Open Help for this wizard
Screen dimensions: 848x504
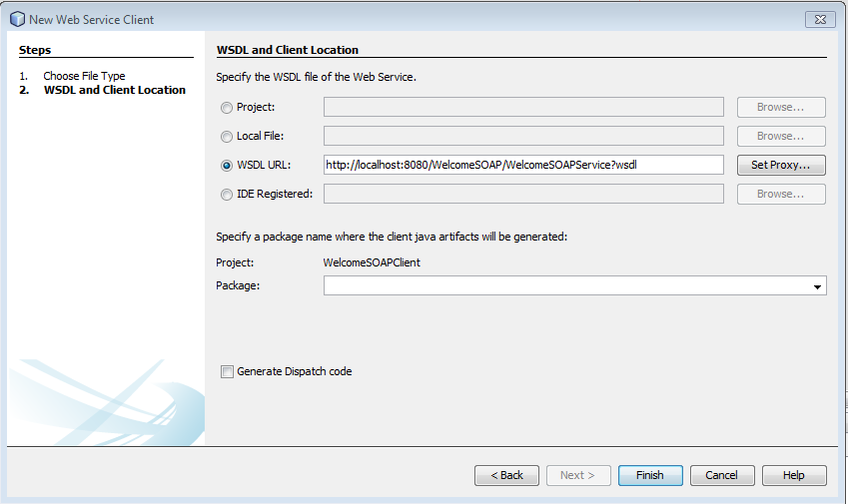click(x=794, y=475)
